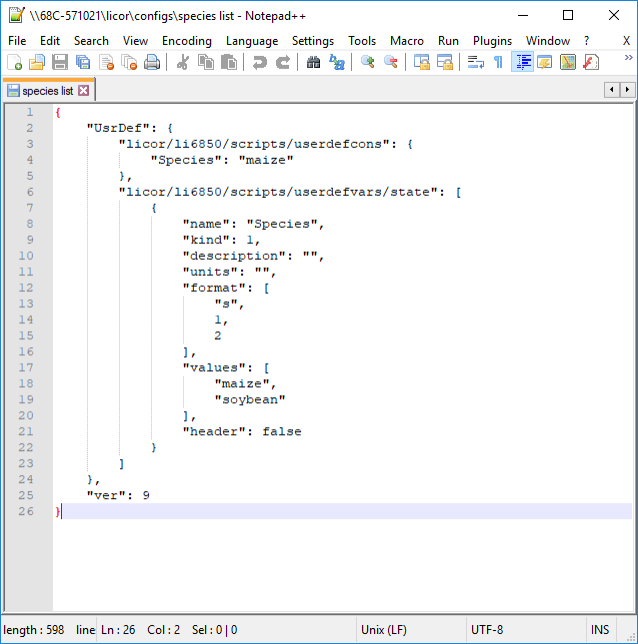Click the user defined language icon
638x644 pixels.
(545, 62)
